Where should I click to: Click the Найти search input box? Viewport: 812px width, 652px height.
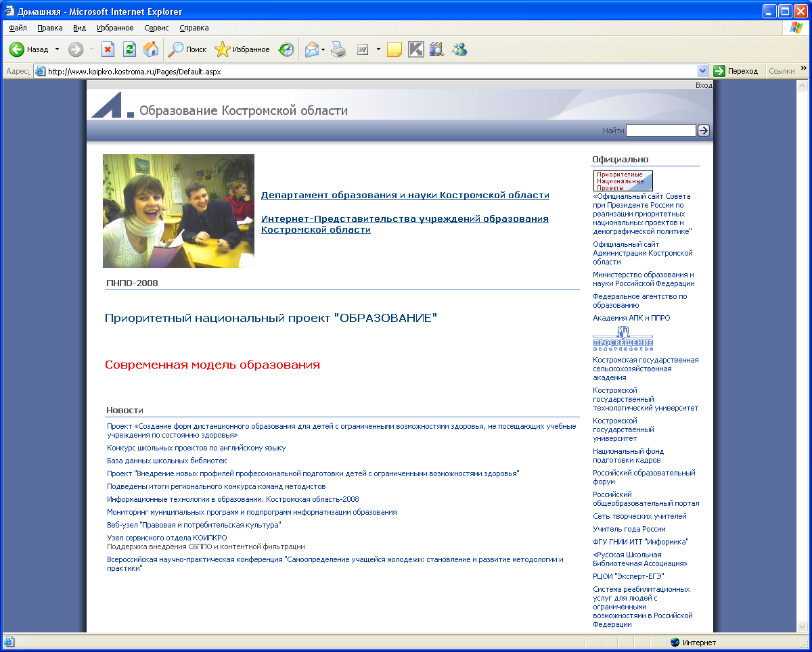[x=661, y=131]
